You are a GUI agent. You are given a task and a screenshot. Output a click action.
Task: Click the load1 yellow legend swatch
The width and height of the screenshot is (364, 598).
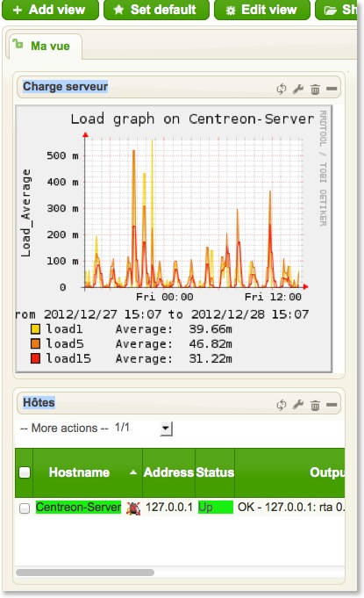[x=35, y=328]
